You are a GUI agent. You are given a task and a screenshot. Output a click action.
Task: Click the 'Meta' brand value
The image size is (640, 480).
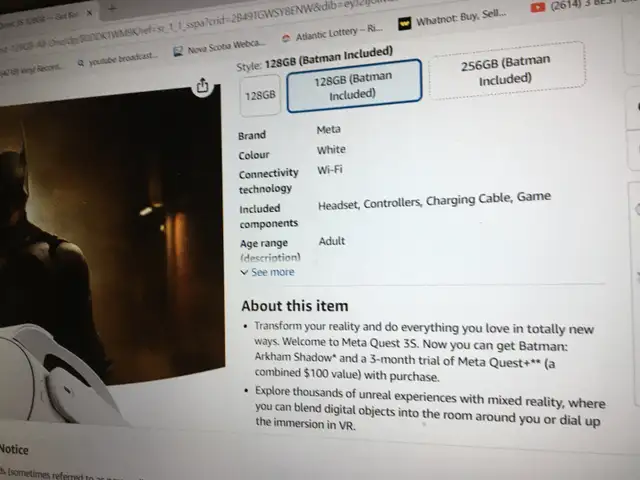tap(329, 130)
